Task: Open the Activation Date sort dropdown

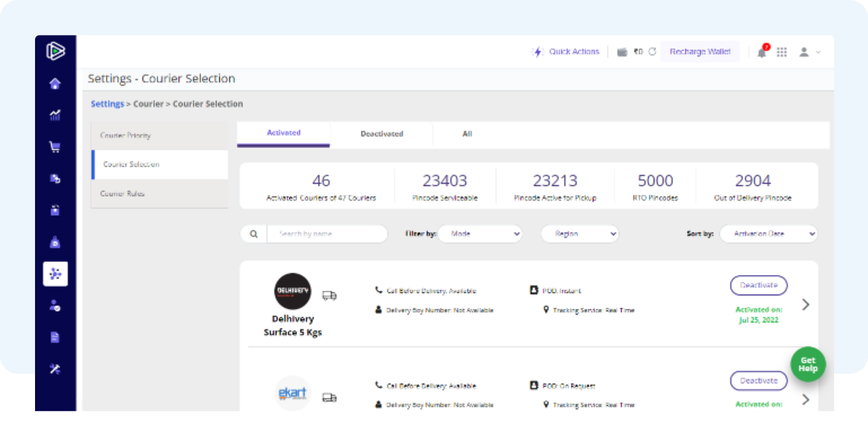Action: (x=769, y=234)
